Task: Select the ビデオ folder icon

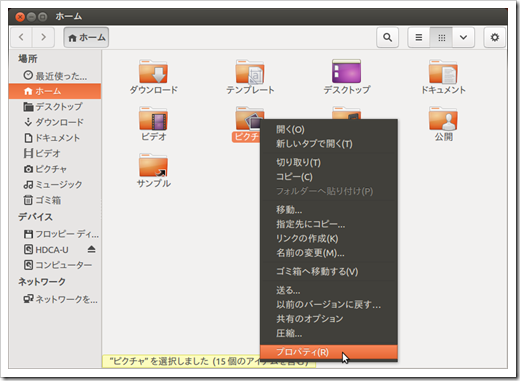Action: (154, 124)
